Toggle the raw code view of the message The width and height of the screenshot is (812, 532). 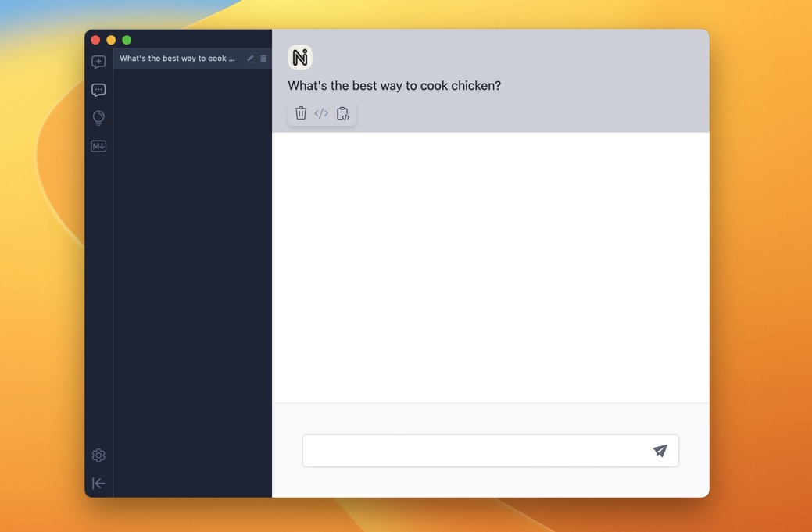tap(321, 113)
